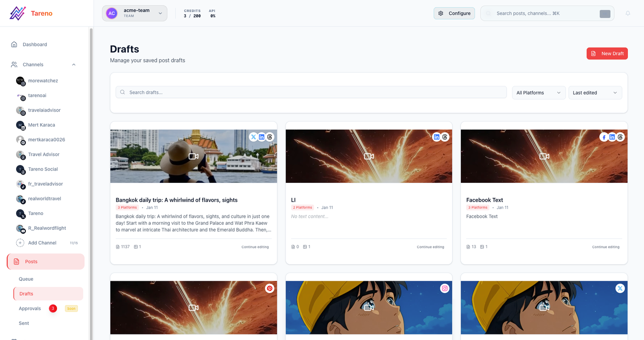
Task: Create a New Draft
Action: 607,53
